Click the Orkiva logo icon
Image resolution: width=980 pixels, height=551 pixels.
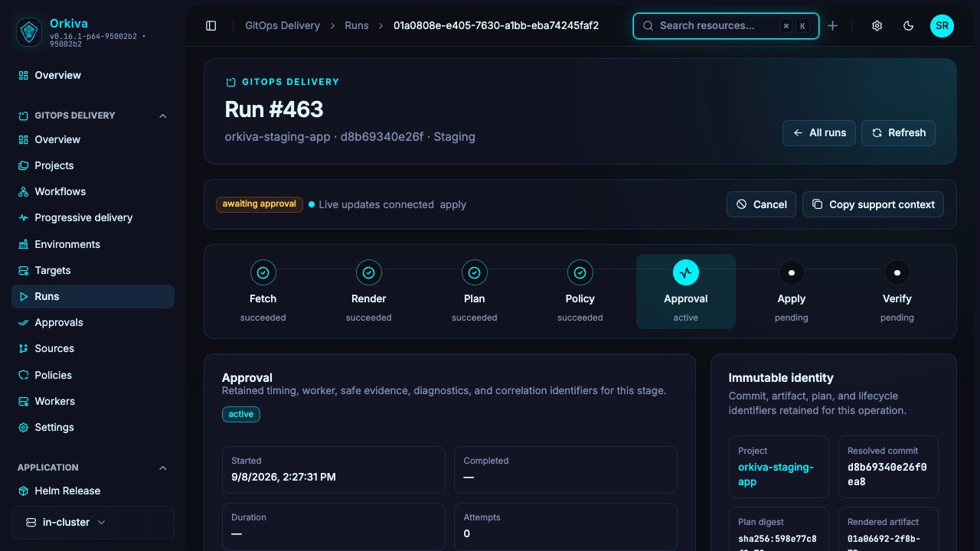[29, 32]
